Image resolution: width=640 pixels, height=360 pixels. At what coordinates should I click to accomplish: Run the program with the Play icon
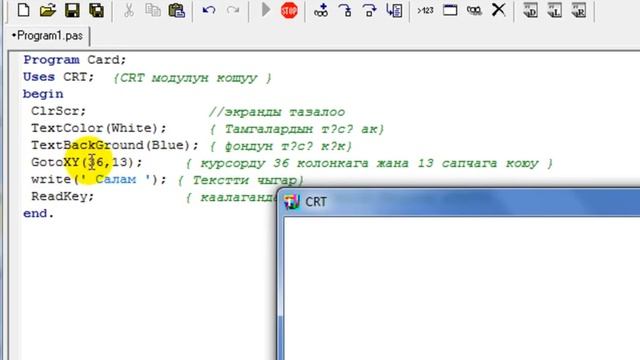click(x=266, y=10)
